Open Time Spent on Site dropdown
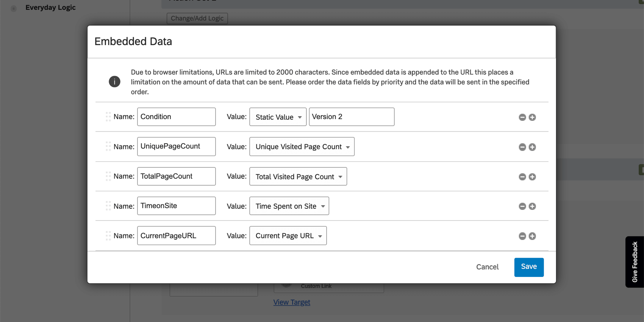644x322 pixels. [x=289, y=206]
